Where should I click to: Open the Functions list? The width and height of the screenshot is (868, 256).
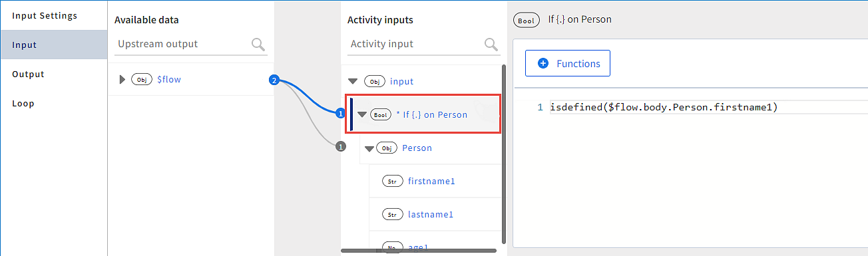click(x=568, y=63)
